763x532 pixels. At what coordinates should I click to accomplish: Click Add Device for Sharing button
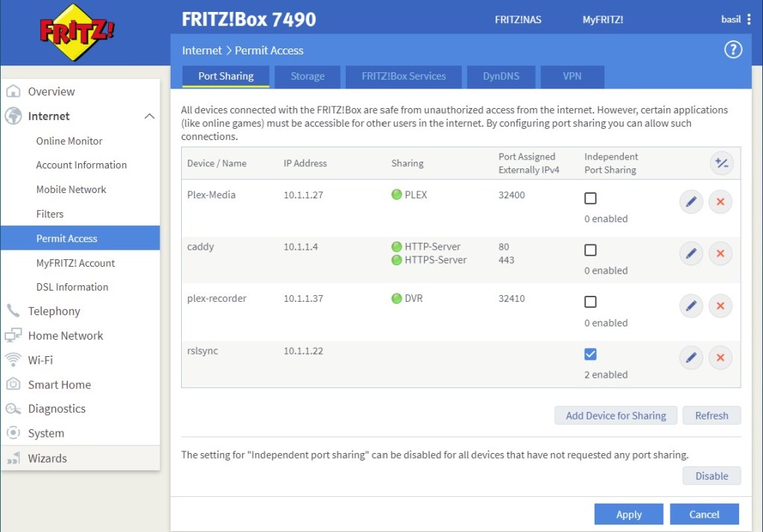pos(615,416)
